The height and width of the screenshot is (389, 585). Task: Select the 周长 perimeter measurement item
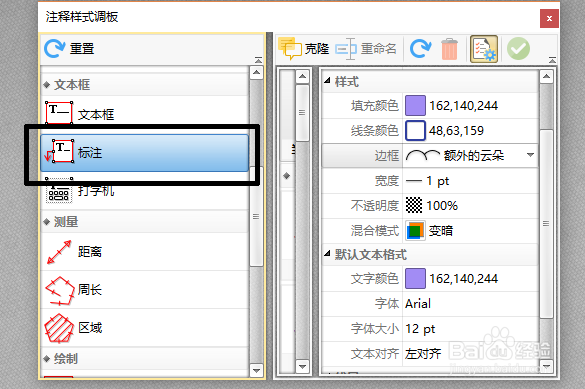pos(144,290)
